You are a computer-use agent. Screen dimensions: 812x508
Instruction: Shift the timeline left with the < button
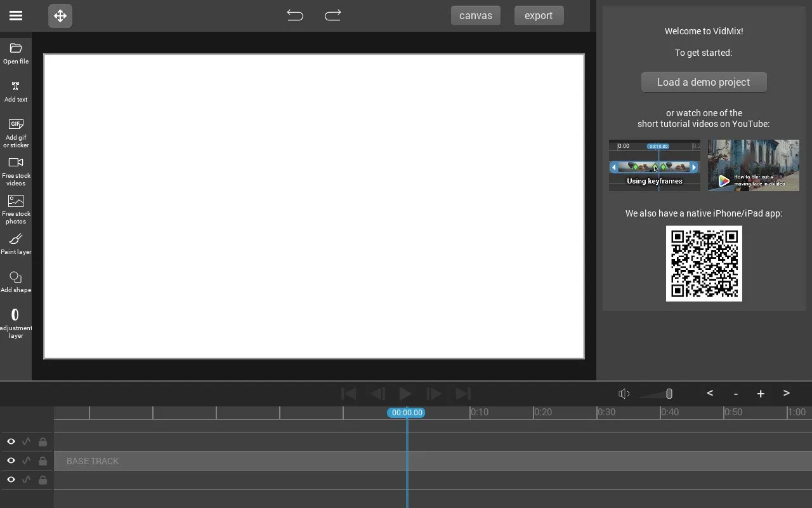710,394
